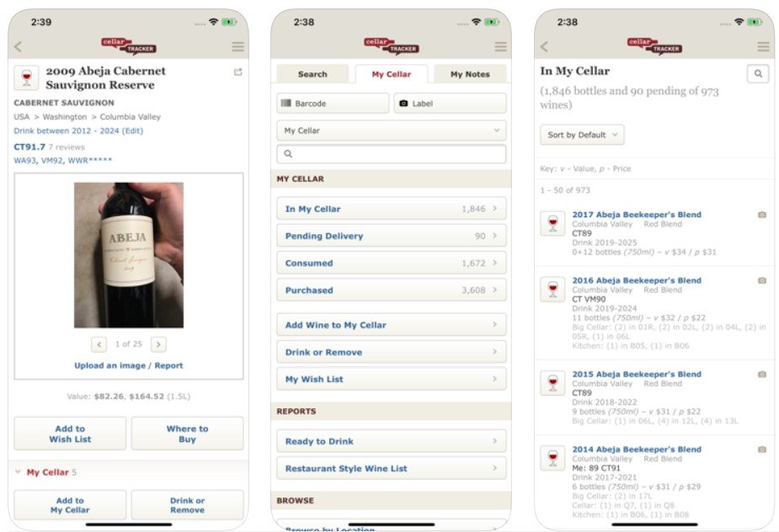
Task: Tap the Add to Wish List button
Action: 70,434
